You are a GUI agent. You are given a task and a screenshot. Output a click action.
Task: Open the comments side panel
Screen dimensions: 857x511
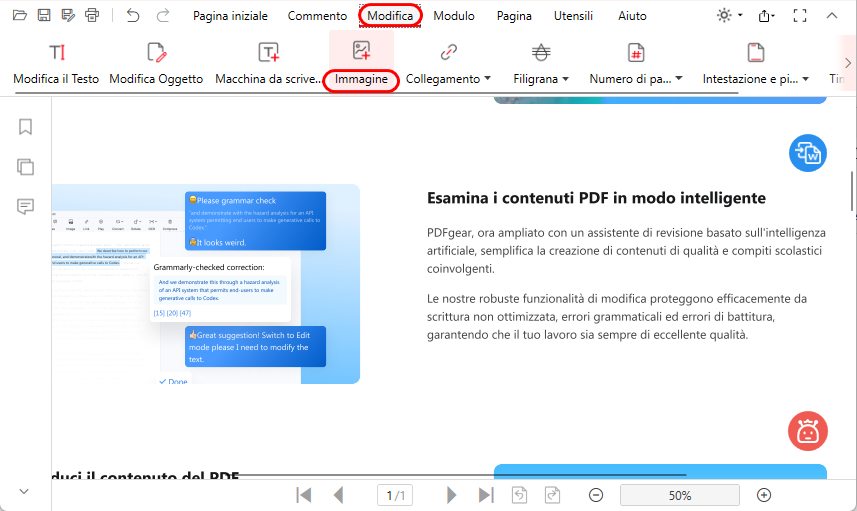pyautogui.click(x=25, y=206)
